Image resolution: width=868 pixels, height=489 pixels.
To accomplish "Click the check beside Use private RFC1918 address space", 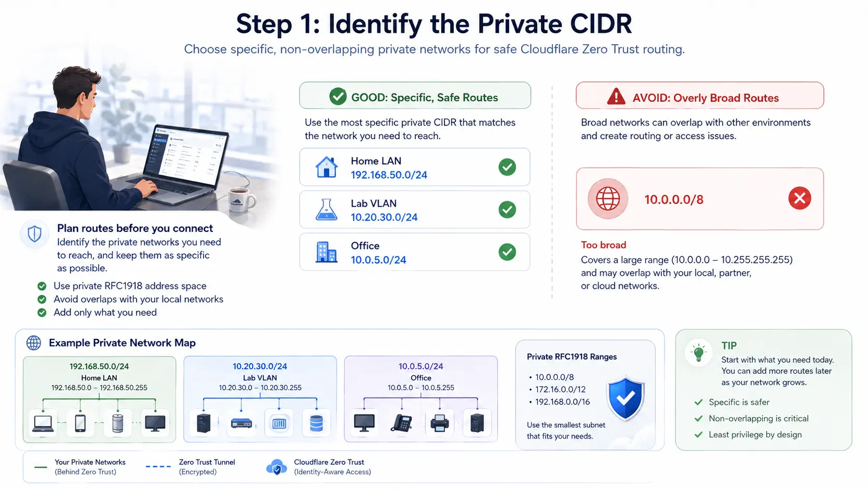I will tap(42, 286).
